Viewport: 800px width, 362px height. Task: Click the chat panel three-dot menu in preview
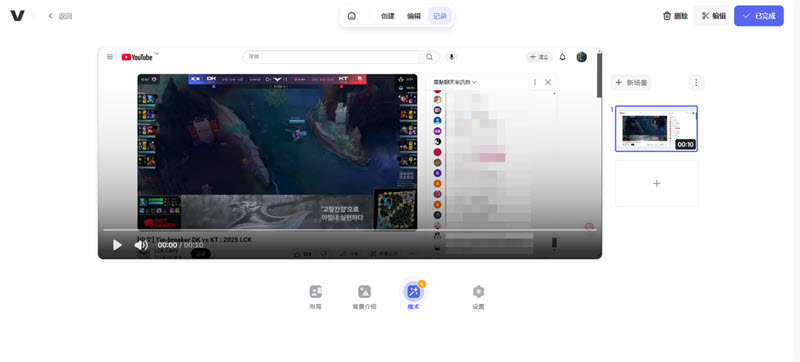coord(535,82)
